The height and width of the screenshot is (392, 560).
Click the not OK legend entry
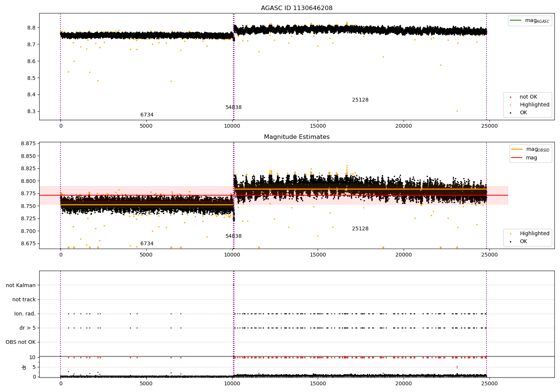(528, 97)
